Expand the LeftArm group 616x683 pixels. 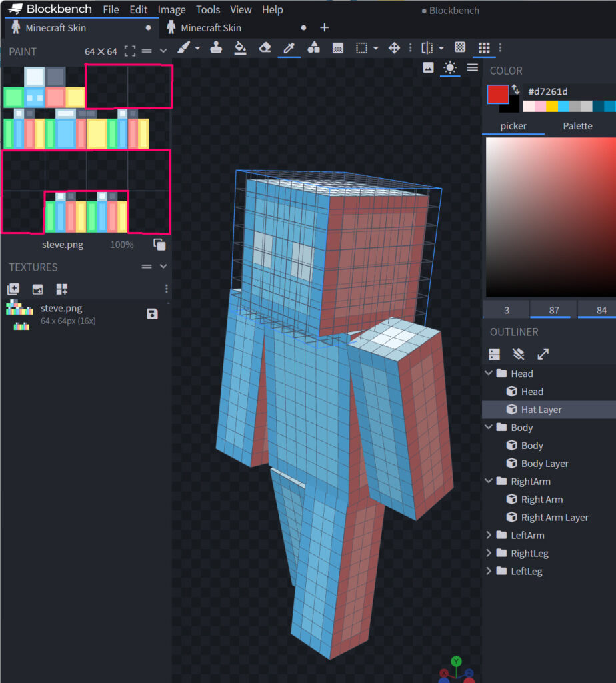[489, 535]
